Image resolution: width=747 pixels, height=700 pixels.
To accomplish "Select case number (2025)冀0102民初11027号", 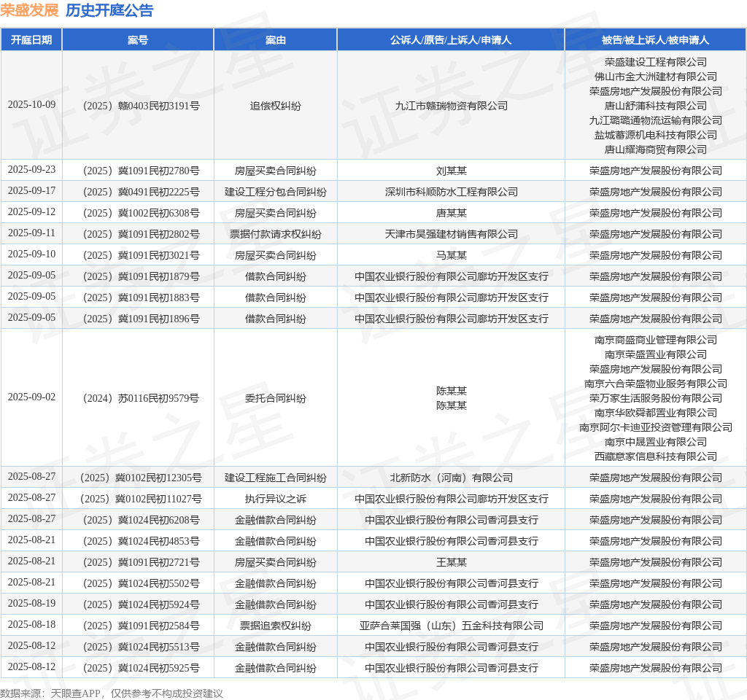I will click(x=140, y=499).
